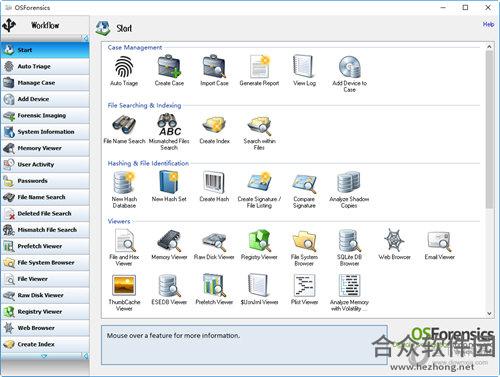Open the Auto Triage fingerprint icon
The height and width of the screenshot is (377, 500).
coord(124,67)
